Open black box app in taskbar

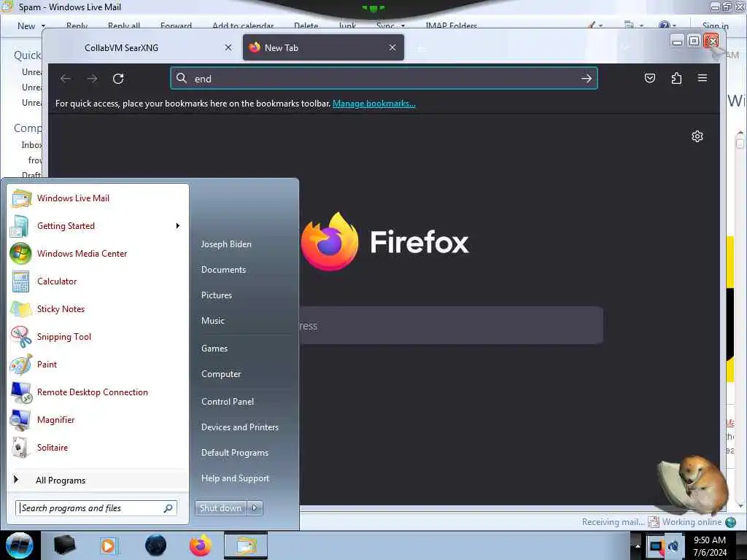(x=64, y=545)
